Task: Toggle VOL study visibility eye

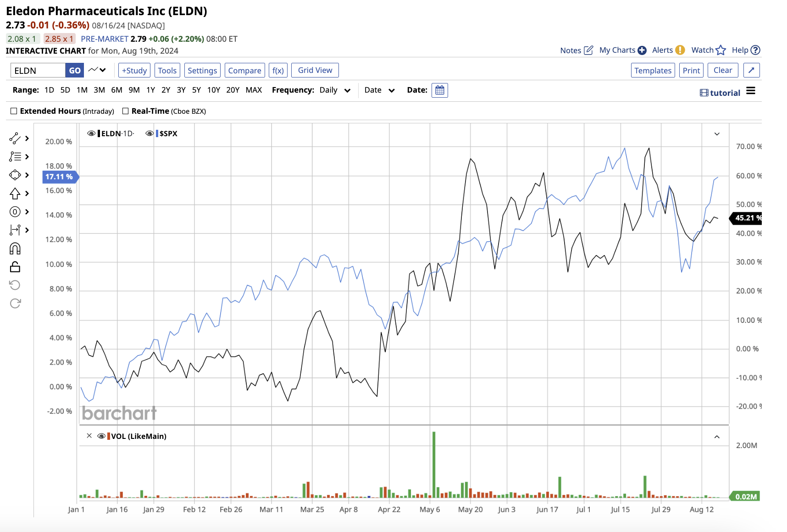Action: coord(101,436)
